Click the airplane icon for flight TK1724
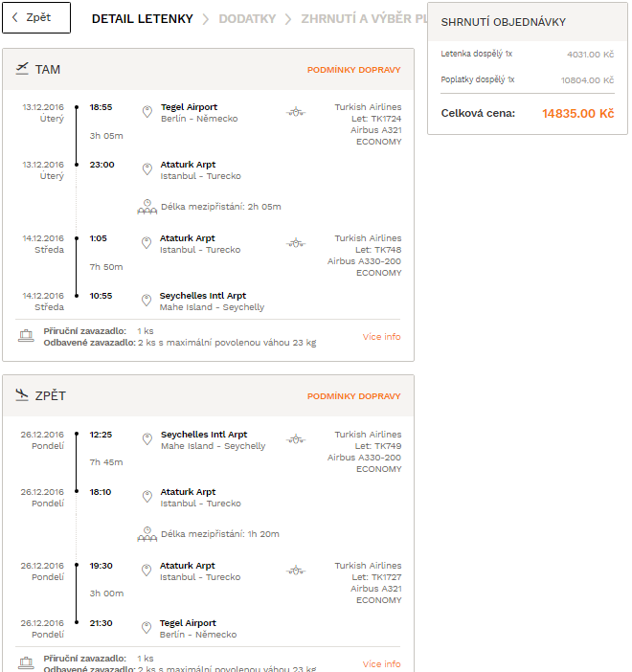 click(x=296, y=112)
